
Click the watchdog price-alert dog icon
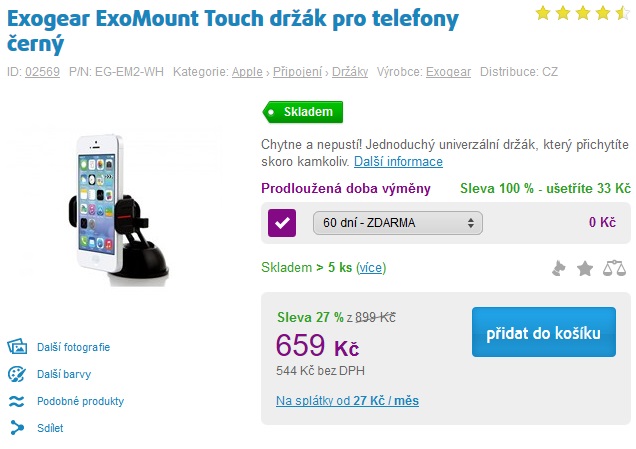[x=561, y=268]
